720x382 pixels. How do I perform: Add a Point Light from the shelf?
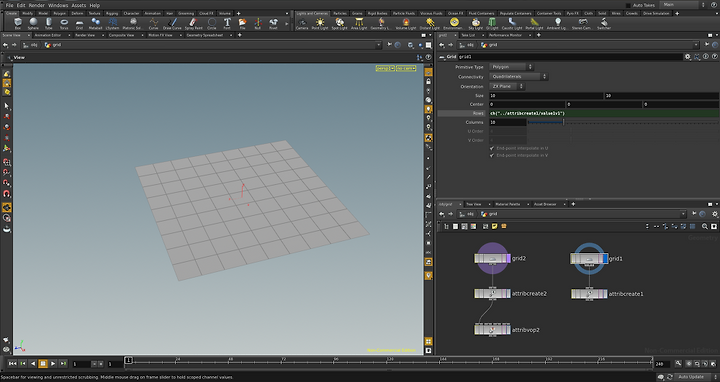pyautogui.click(x=320, y=23)
